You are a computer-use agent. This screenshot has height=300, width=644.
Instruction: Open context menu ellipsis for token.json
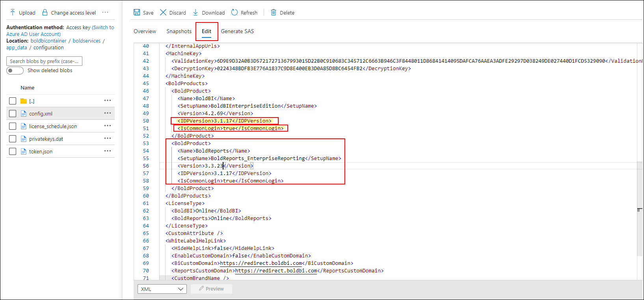pos(108,151)
